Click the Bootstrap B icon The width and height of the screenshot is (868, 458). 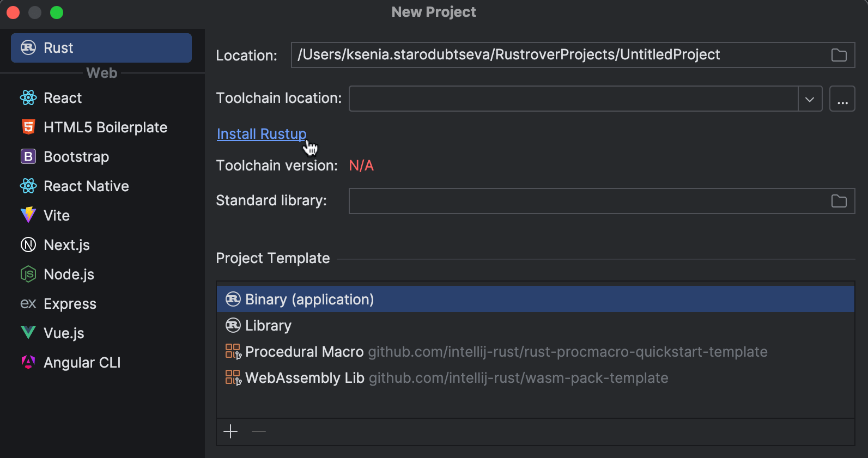pyautogui.click(x=28, y=157)
